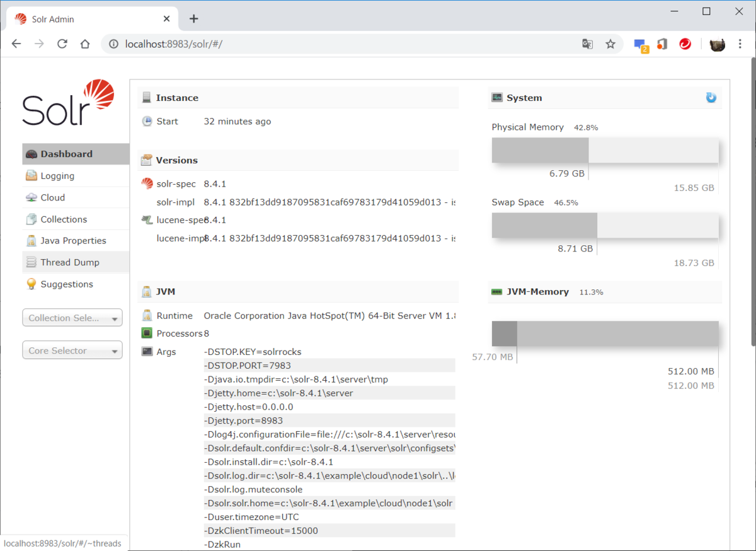Click the Swap Space usage bar

(605, 225)
